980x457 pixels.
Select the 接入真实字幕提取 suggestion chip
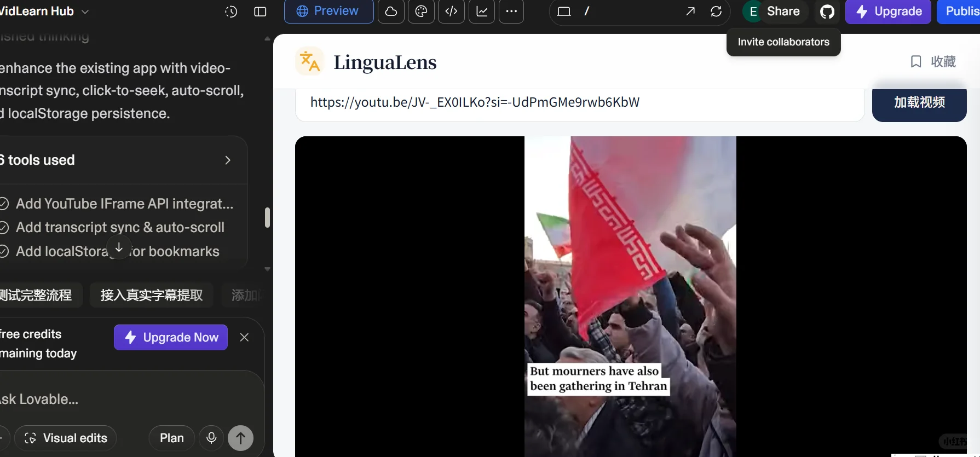click(x=152, y=295)
